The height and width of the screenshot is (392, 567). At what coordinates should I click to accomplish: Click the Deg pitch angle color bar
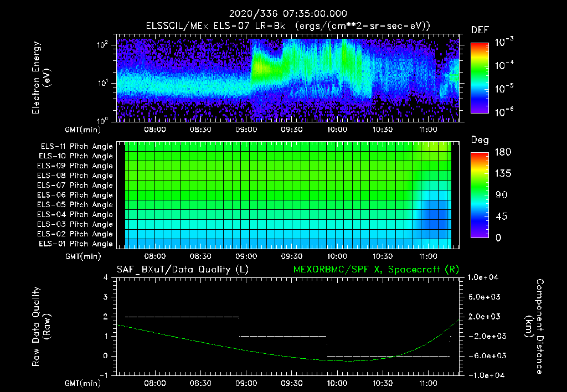tap(480, 195)
